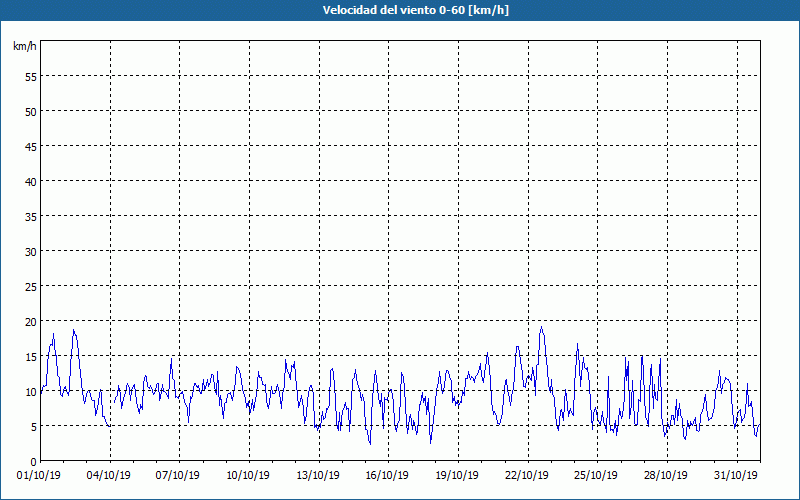Select the date label '13/10/19'
This screenshot has height=500, width=800.
click(x=318, y=476)
